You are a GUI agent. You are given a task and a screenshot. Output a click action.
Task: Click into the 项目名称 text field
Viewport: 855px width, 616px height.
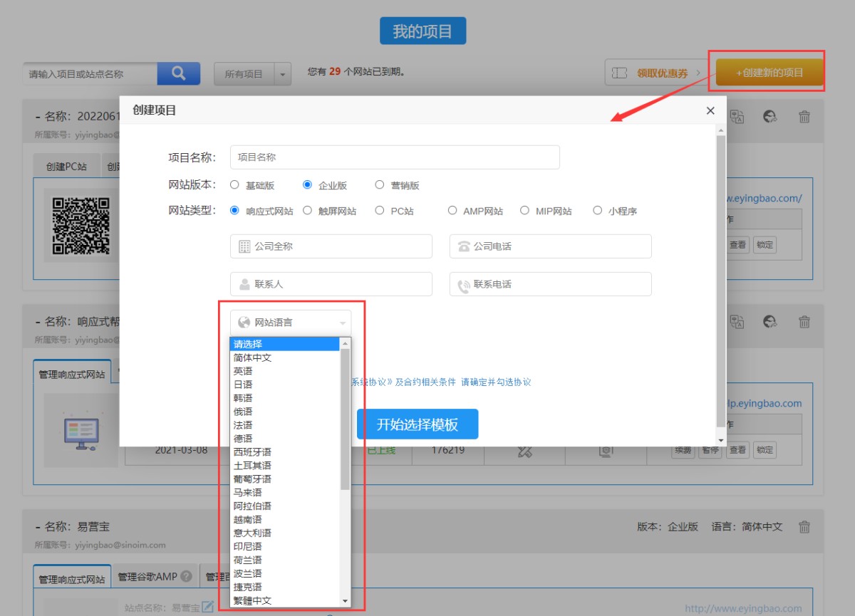click(x=395, y=157)
